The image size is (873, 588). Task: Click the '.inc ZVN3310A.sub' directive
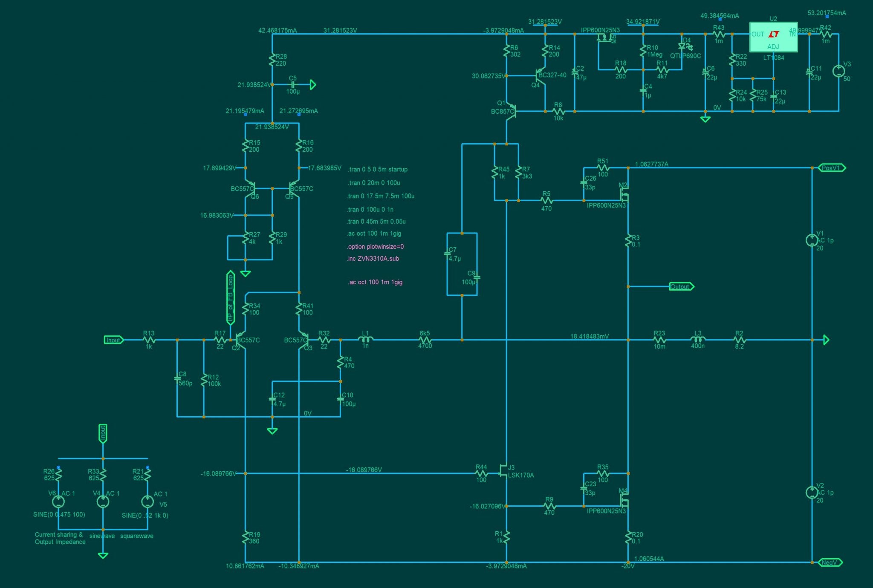(x=373, y=258)
